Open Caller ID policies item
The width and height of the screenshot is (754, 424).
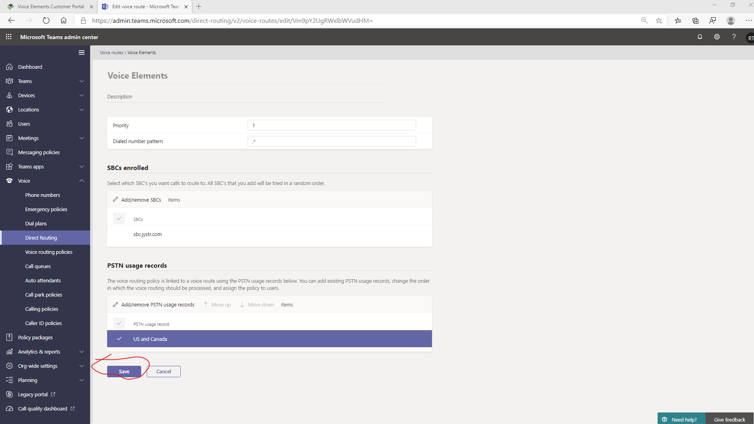[x=43, y=323]
